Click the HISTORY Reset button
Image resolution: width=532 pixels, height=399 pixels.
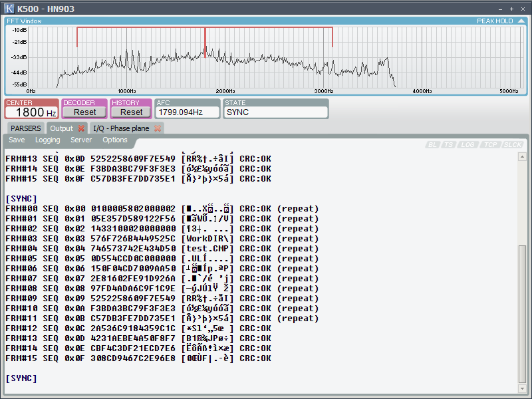click(131, 112)
